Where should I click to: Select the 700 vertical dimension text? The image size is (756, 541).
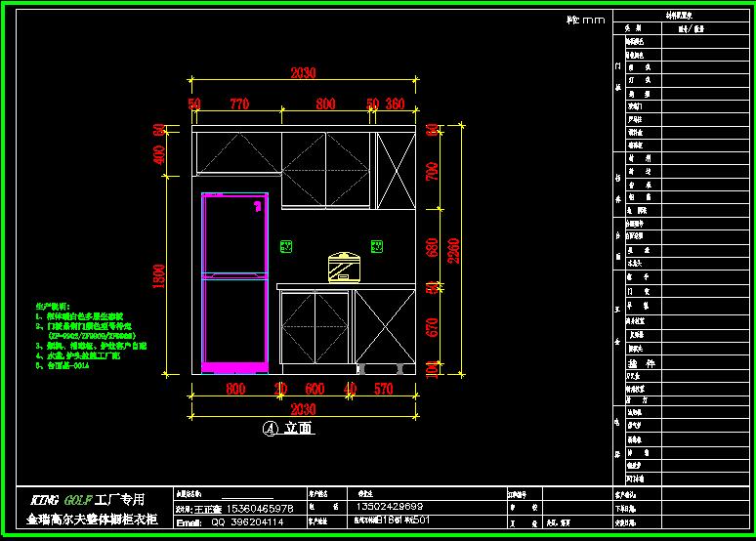point(433,171)
